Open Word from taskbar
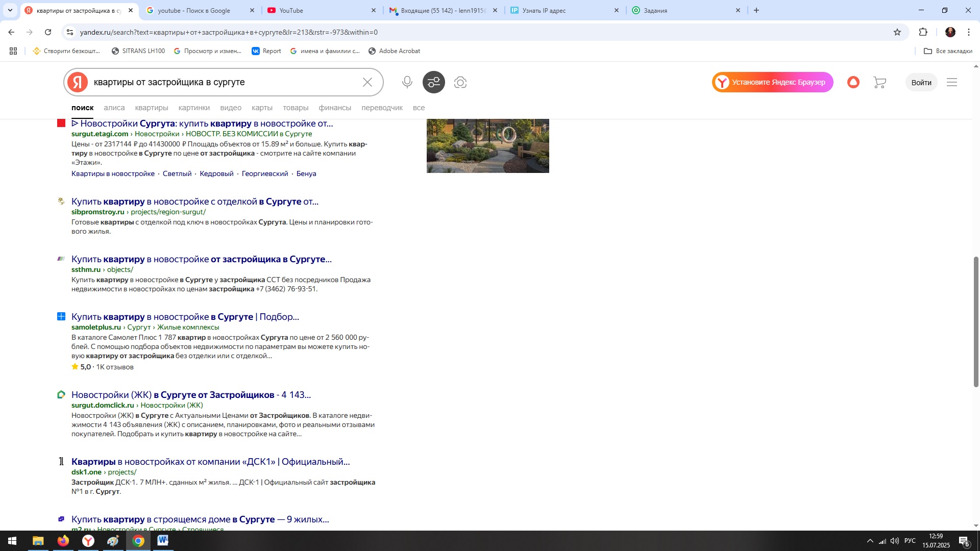The height and width of the screenshot is (551, 980). (x=163, y=541)
